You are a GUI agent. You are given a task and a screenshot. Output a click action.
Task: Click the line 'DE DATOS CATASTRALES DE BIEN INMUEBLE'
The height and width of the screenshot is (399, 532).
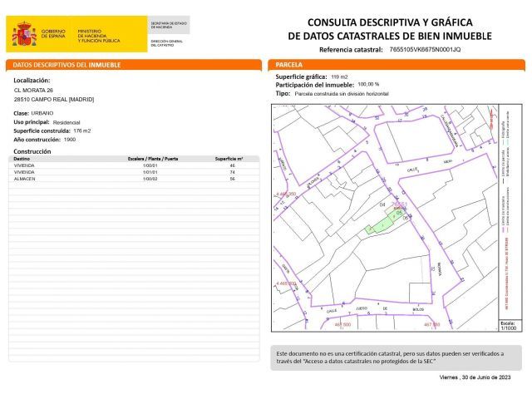point(390,36)
